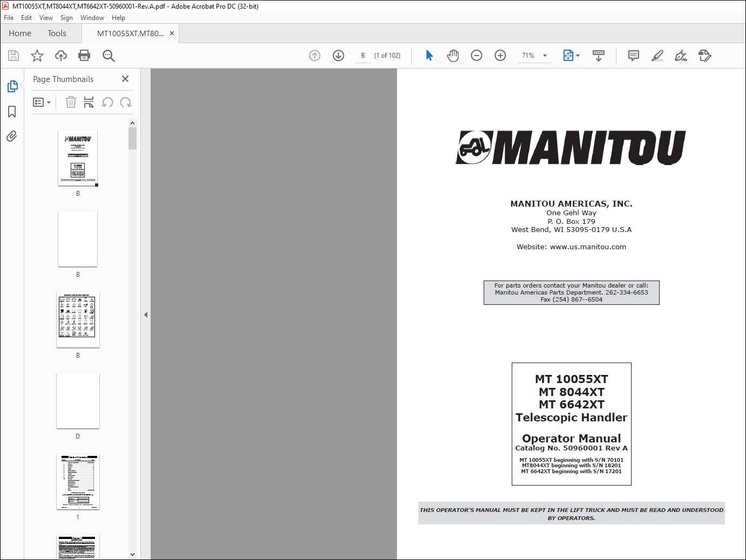Viewport: 746px width, 560px height.
Task: Click the scrolling mode keyboard icon
Action: (x=599, y=56)
